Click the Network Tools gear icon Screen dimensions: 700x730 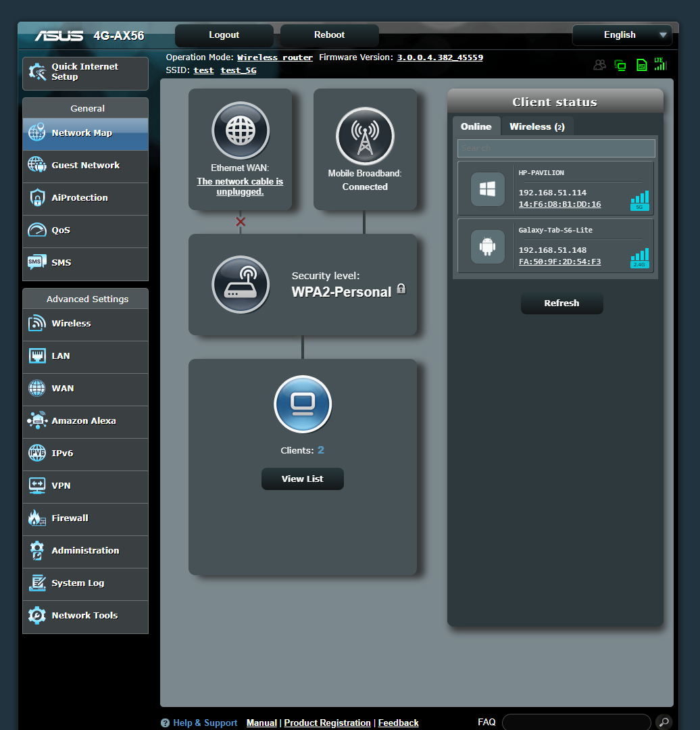tap(36, 616)
